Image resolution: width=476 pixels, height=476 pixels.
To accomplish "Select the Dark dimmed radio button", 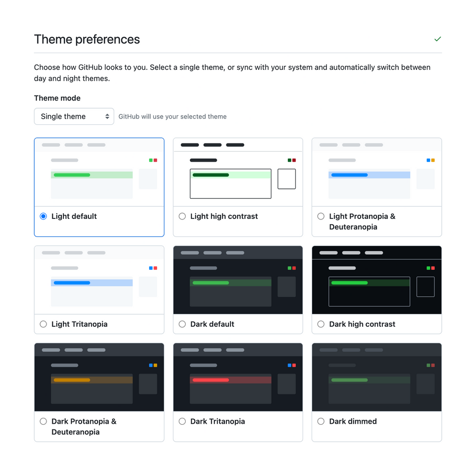I will click(321, 421).
